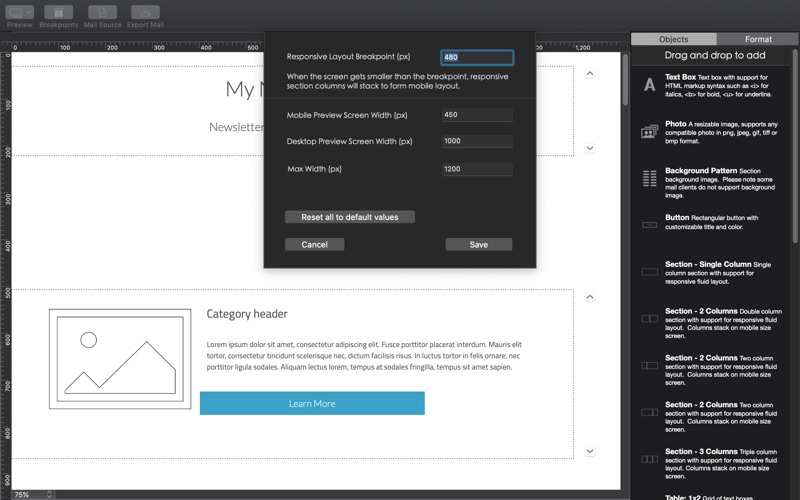Focus the Max Width field
Viewport: 800px width, 500px height.
click(477, 169)
